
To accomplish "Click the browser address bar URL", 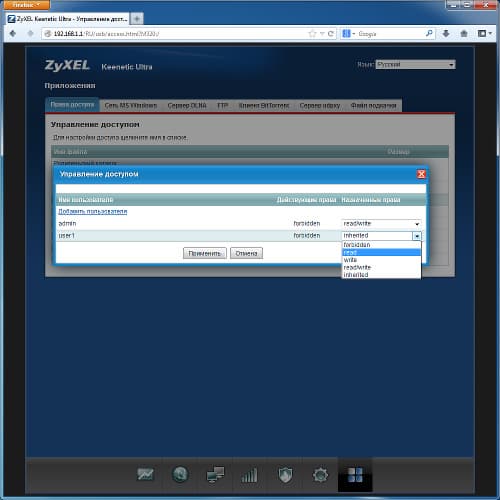I will (x=177, y=33).
